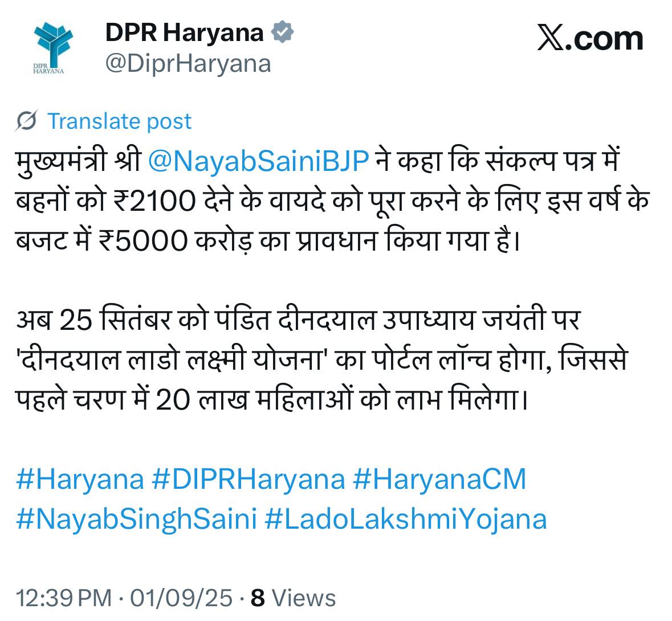Click the 12:39 PM timestamp
The width and height of the screenshot is (672, 621).
(x=64, y=598)
